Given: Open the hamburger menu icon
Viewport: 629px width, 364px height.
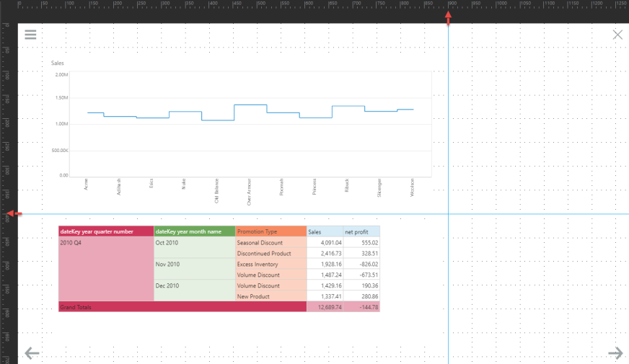Looking at the screenshot, I should tap(30, 35).
